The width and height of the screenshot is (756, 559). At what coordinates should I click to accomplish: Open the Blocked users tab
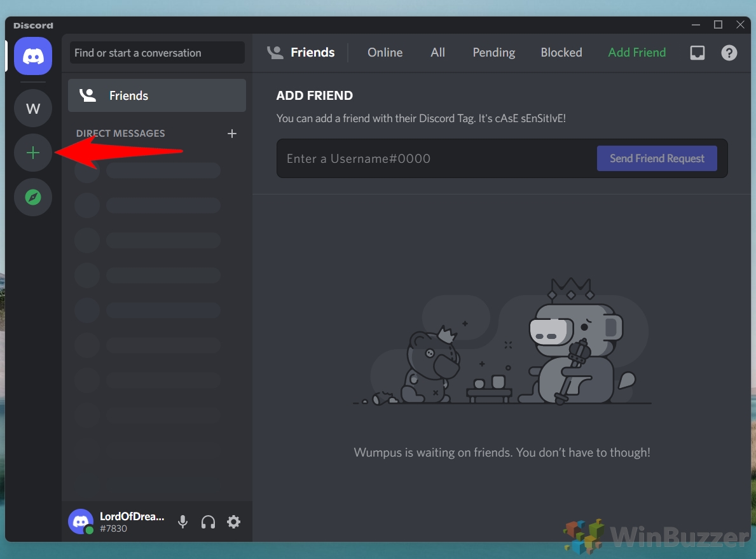click(x=561, y=53)
